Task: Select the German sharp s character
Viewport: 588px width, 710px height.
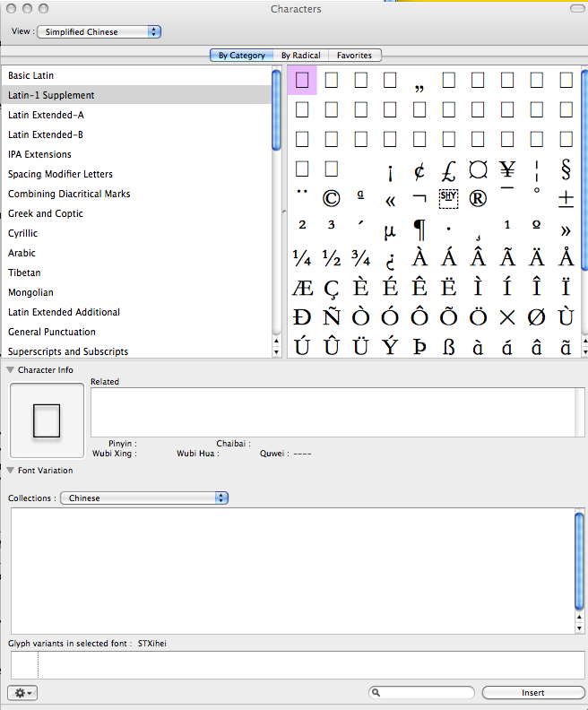Action: coord(448,347)
